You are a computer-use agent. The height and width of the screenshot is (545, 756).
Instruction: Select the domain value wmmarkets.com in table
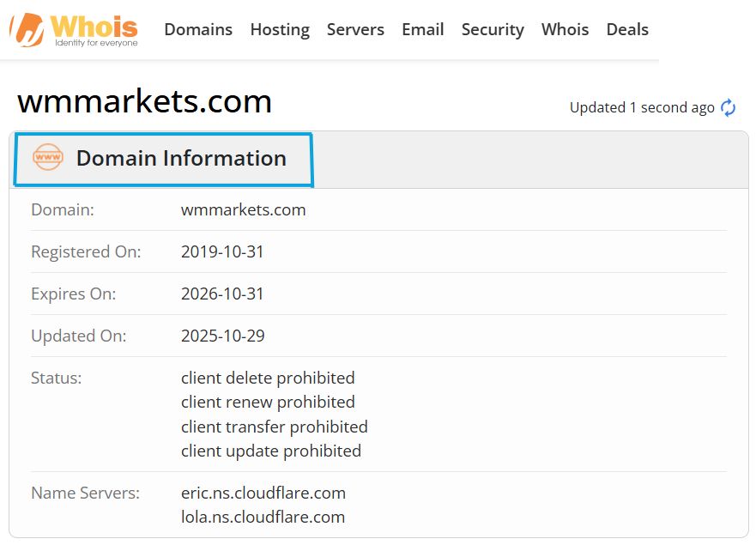(244, 209)
